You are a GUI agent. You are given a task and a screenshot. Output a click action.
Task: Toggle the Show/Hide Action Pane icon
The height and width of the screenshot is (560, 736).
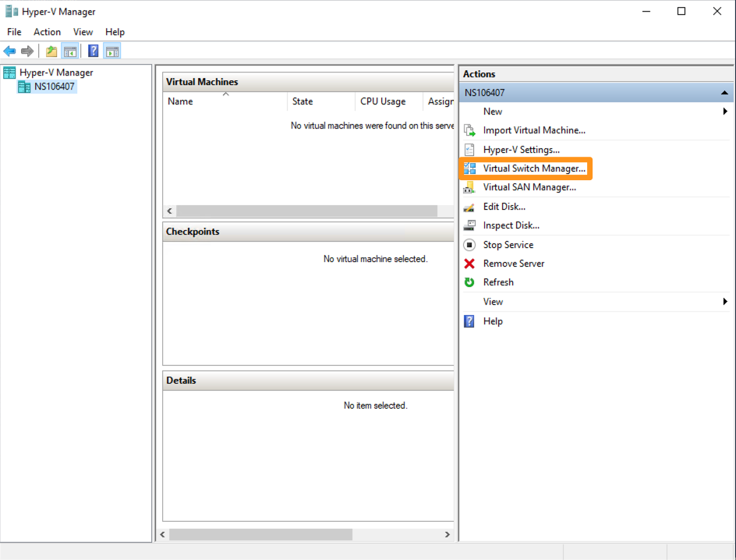point(112,51)
